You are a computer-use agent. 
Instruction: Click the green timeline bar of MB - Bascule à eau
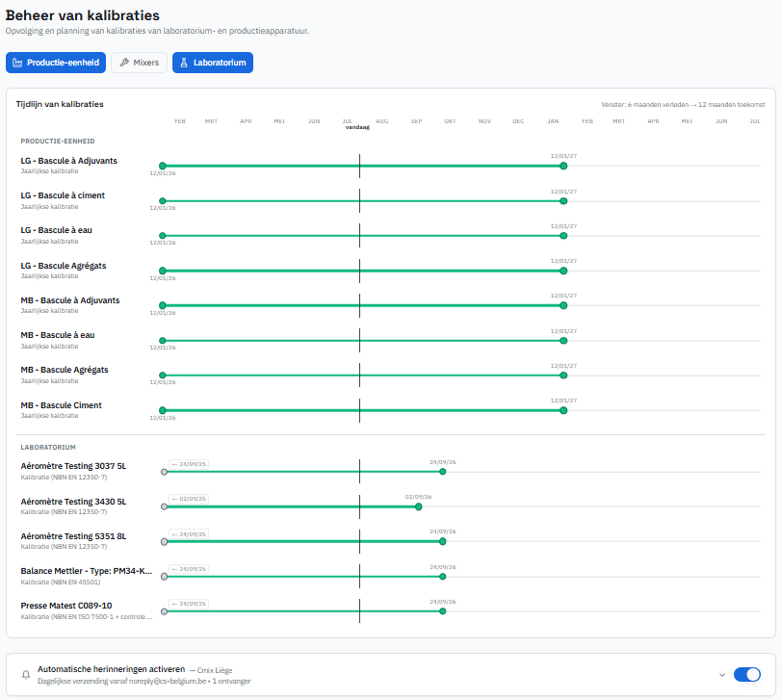[363, 341]
